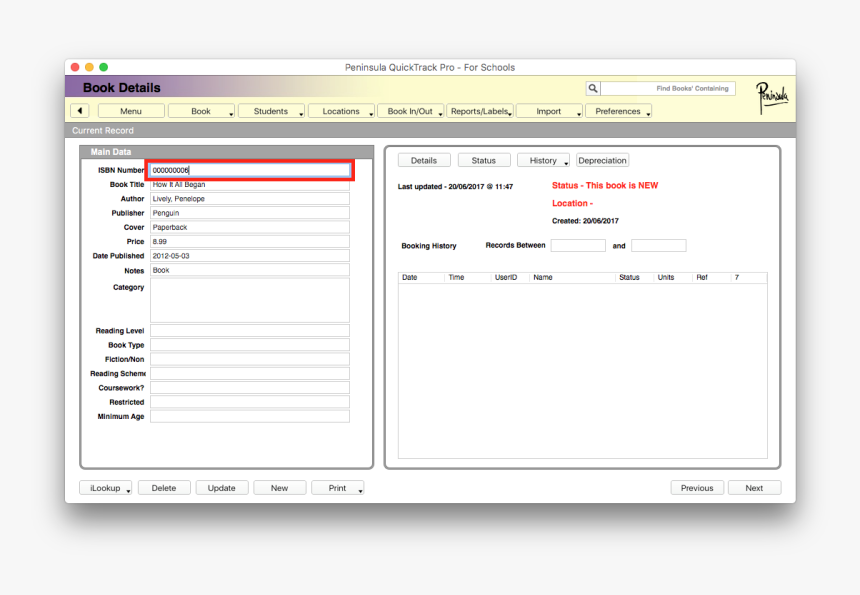The height and width of the screenshot is (595, 860).
Task: Click the Book Title field
Action: click(x=250, y=185)
